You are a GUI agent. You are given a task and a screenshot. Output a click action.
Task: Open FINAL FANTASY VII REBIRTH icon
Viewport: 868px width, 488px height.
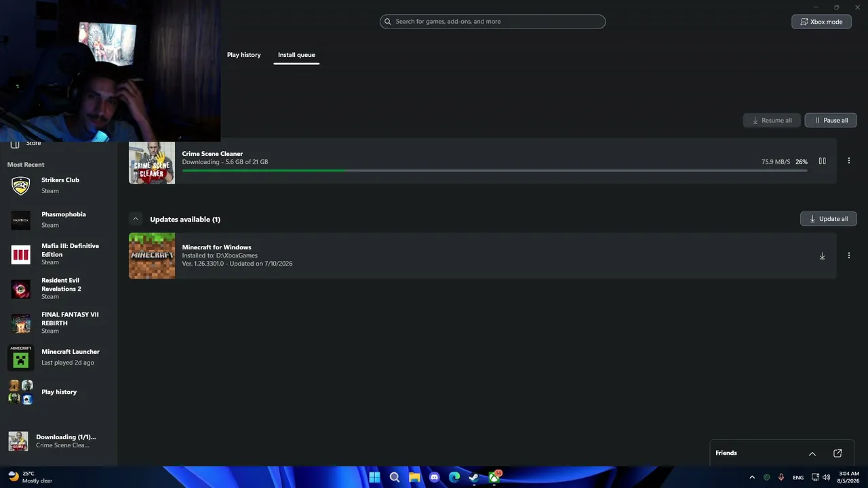tap(21, 324)
